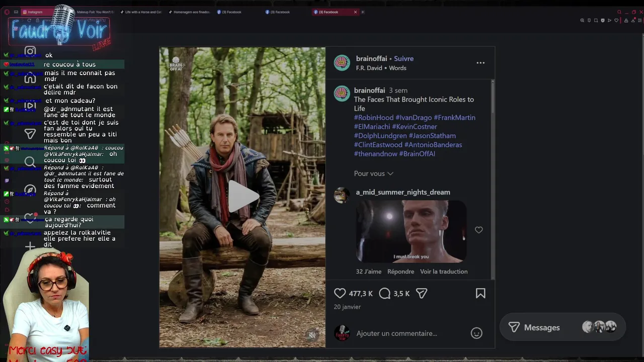Open a new browser tab with plus

click(x=363, y=12)
